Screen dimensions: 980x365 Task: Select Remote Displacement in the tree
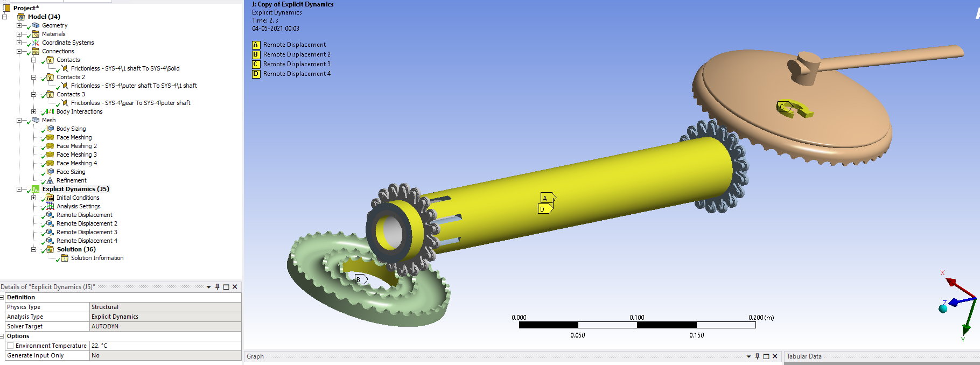coord(85,215)
